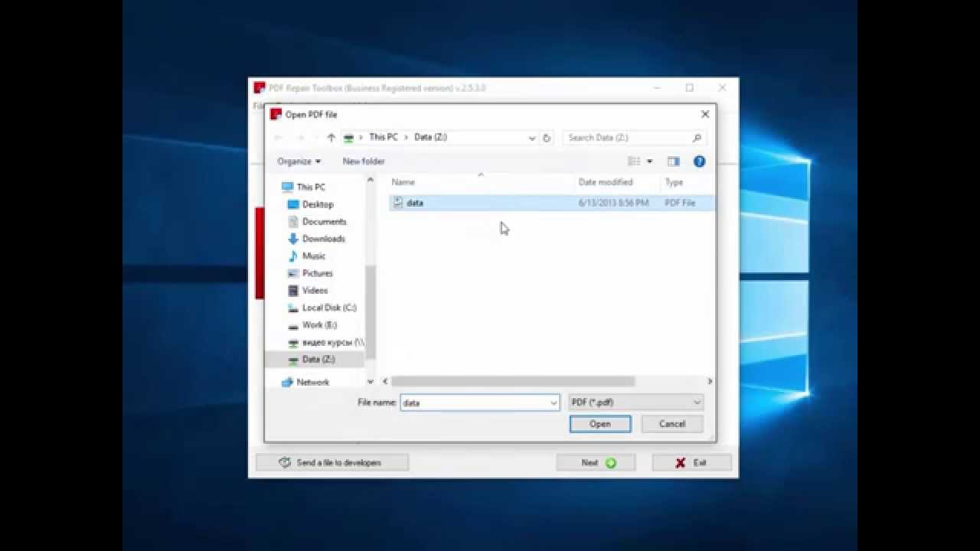This screenshot has height=551, width=980.
Task: Open the address bar history dropdown
Action: [x=531, y=138]
